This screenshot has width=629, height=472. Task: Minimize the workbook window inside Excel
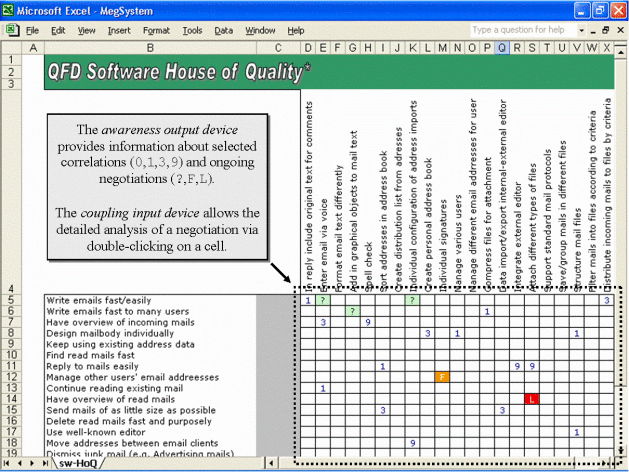[x=593, y=30]
